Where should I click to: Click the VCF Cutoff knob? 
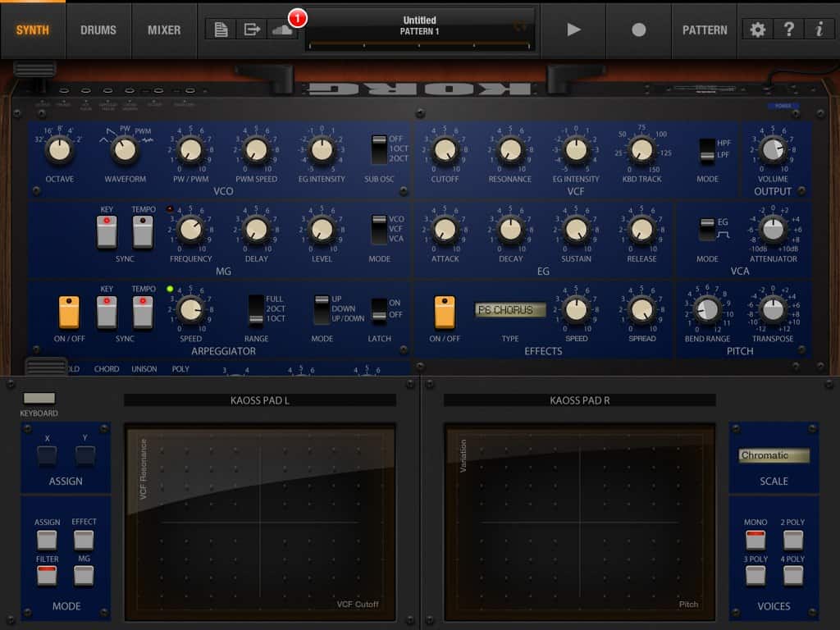tap(445, 149)
